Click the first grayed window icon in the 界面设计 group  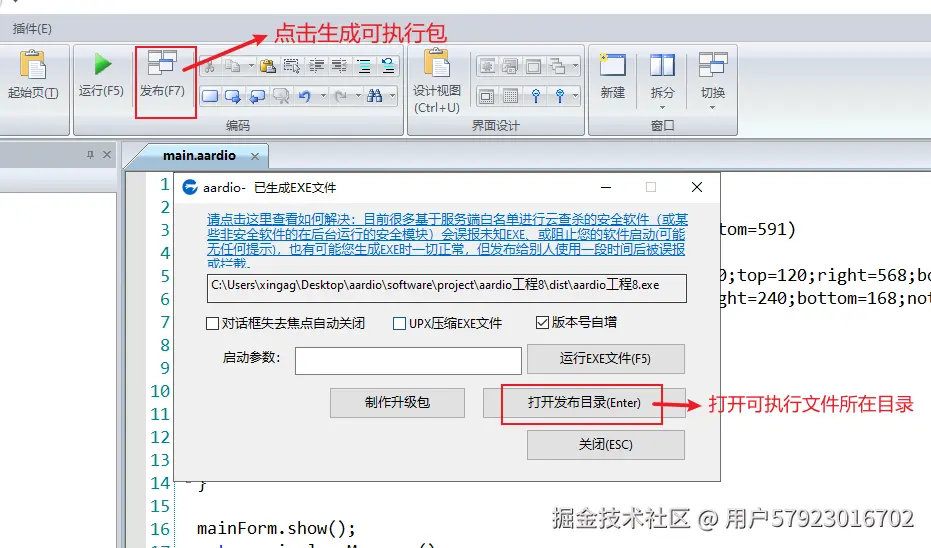(x=487, y=66)
